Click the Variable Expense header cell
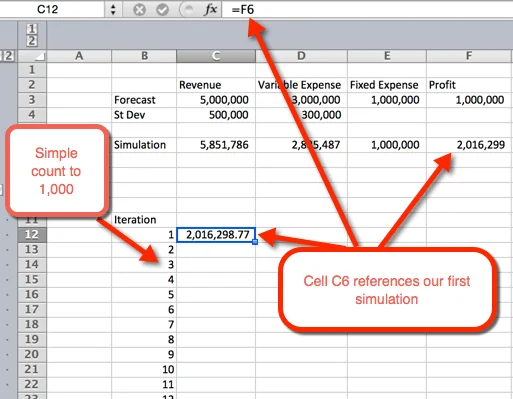Screen dimensions: 513x399 [x=301, y=85]
